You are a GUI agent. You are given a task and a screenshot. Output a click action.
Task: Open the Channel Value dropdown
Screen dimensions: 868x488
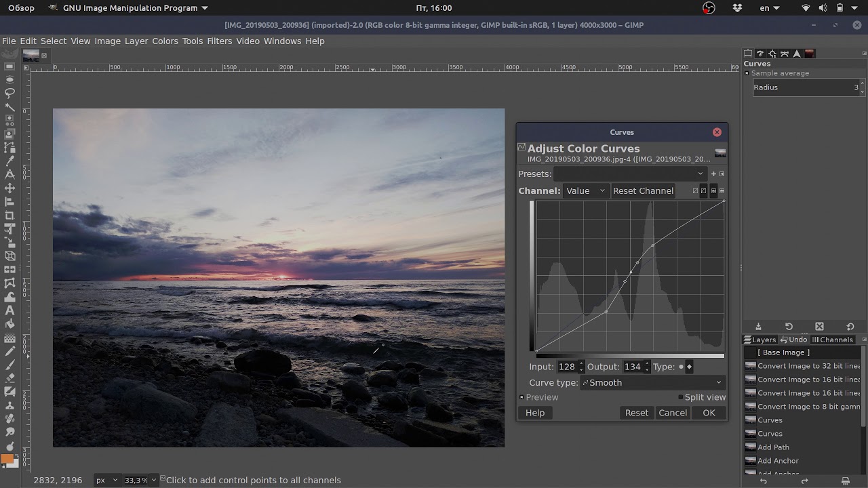585,191
